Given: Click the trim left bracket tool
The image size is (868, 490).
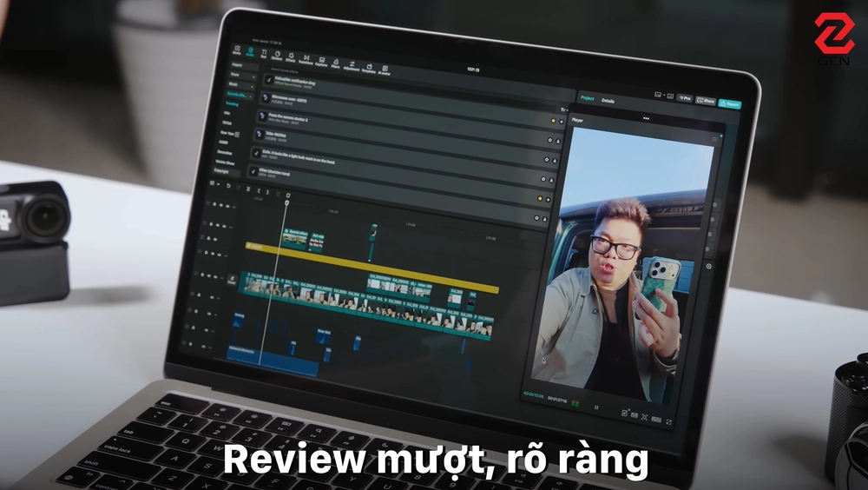Looking at the screenshot, I should [258, 190].
